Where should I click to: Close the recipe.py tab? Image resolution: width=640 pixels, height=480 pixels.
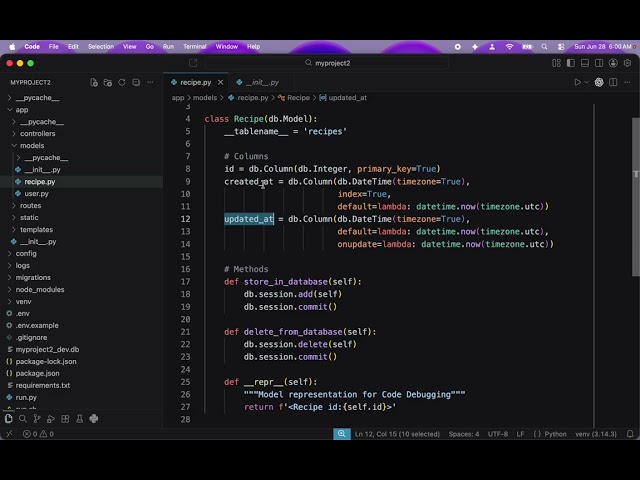pyautogui.click(x=220, y=82)
